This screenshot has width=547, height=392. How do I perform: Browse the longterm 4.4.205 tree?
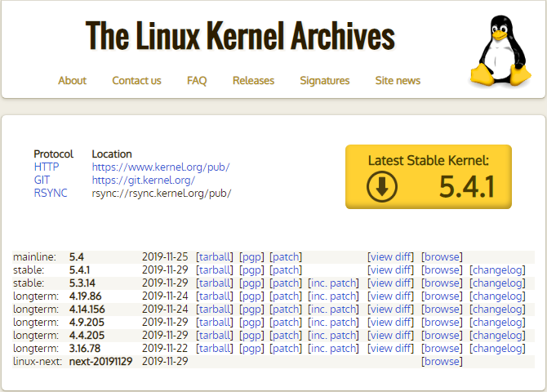click(442, 336)
